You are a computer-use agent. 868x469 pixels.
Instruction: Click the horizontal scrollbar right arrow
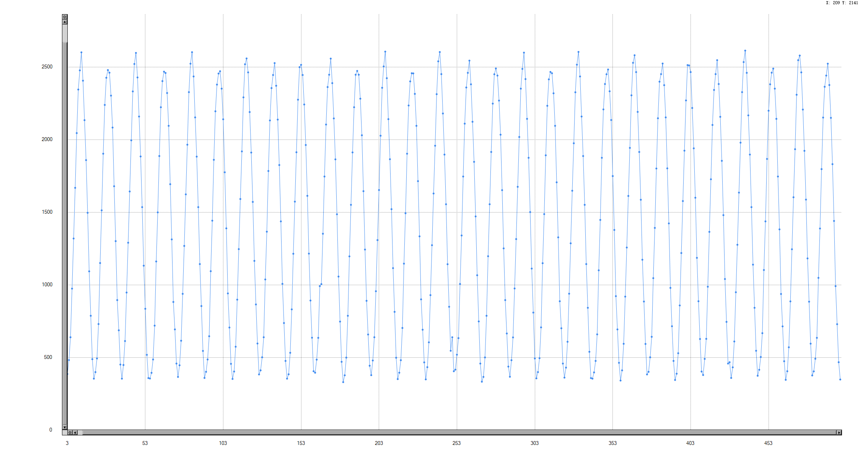[x=839, y=432]
